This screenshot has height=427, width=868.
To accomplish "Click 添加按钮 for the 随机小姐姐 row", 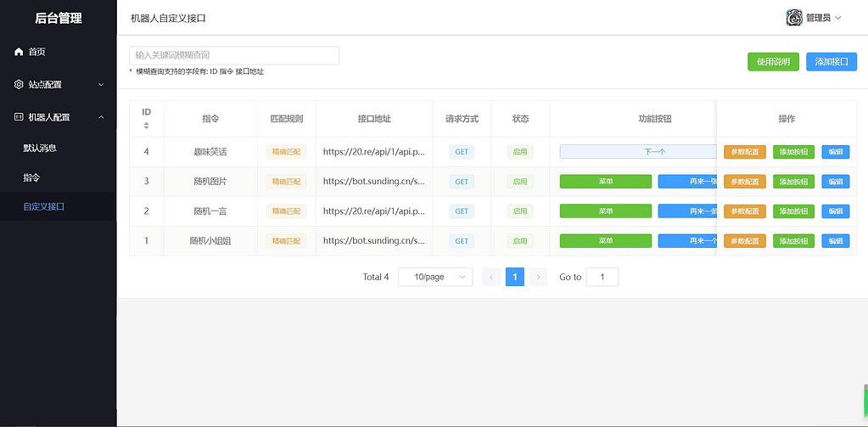I will [793, 241].
